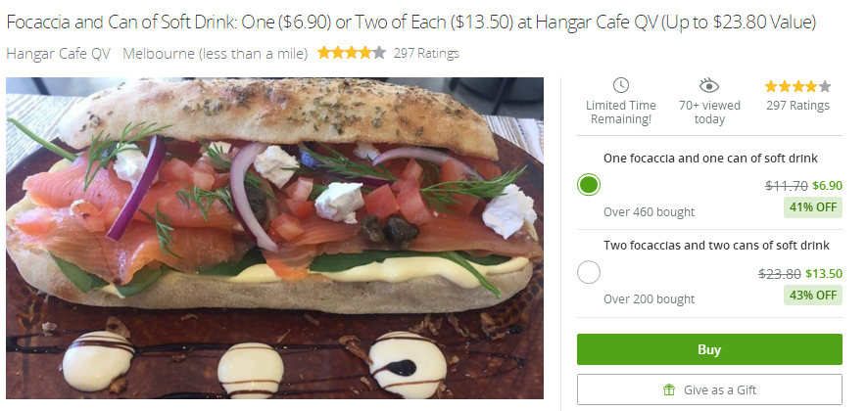The height and width of the screenshot is (411, 868).
Task: Open the 297 Ratings link under the title
Action: tap(426, 54)
